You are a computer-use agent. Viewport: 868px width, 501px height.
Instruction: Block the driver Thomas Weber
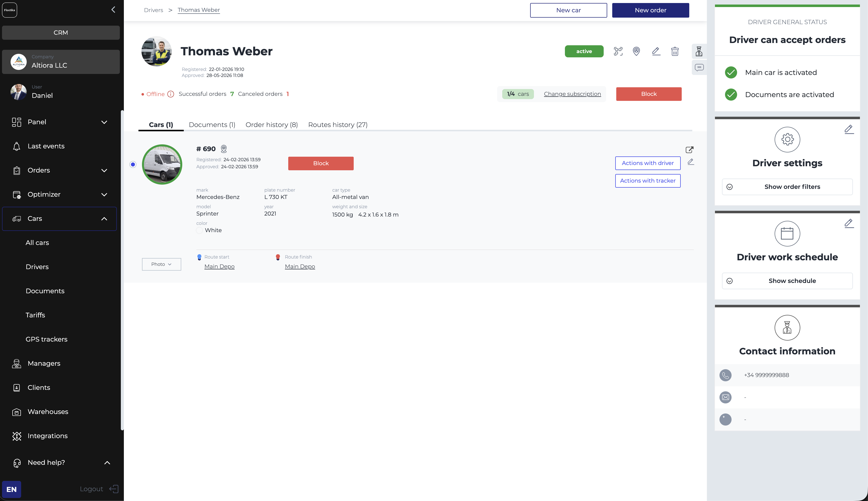click(649, 94)
